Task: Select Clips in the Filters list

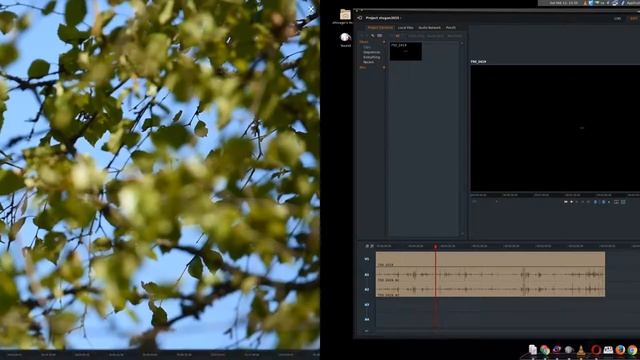Action: pos(367,47)
